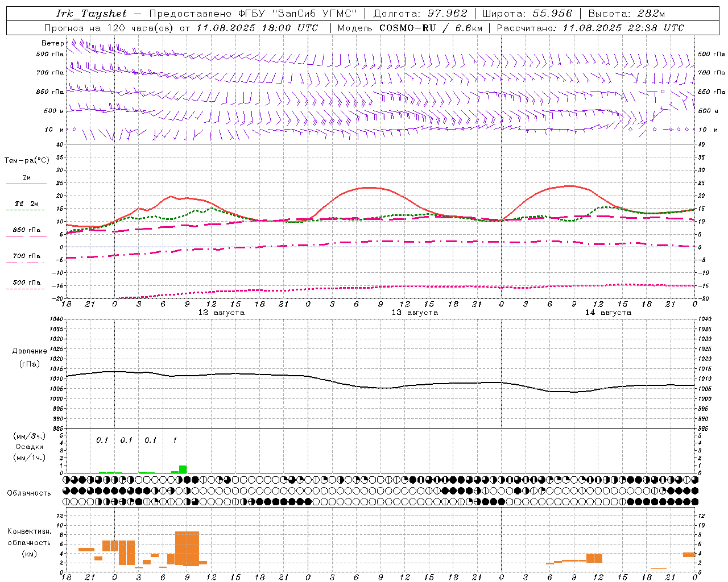728x582 pixels.
Task: Click the 2м temperature legend entry
Action: click(27, 177)
